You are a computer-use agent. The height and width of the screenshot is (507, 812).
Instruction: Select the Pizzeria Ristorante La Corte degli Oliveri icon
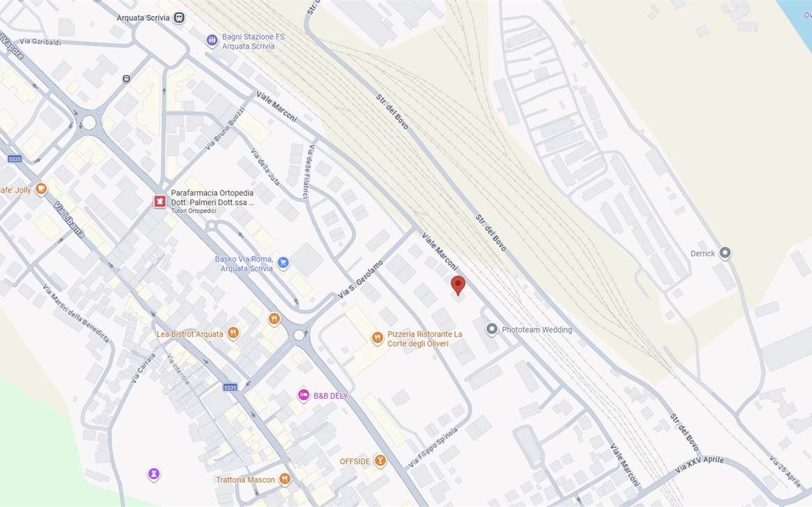(378, 338)
